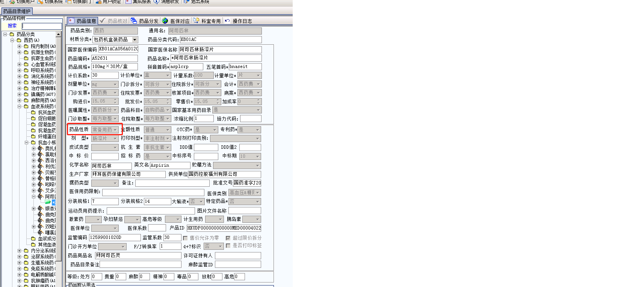Click the 生产厂家 manufacturer input field

click(128, 174)
